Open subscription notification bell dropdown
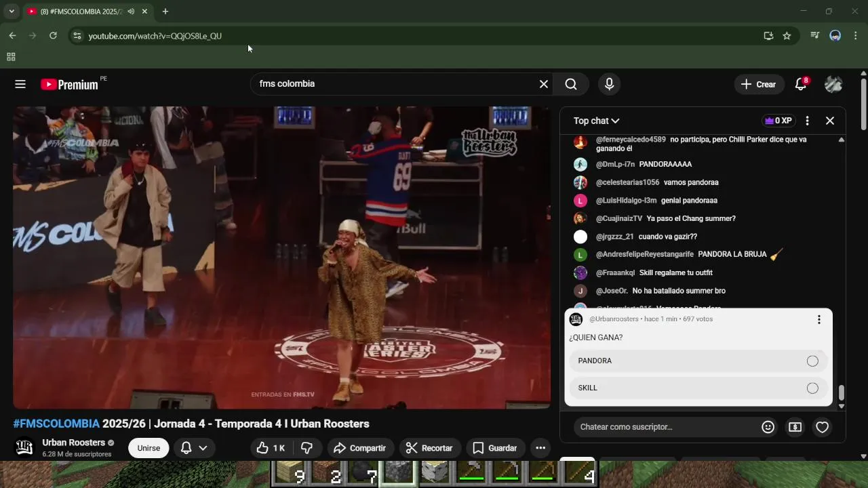 [194, 448]
